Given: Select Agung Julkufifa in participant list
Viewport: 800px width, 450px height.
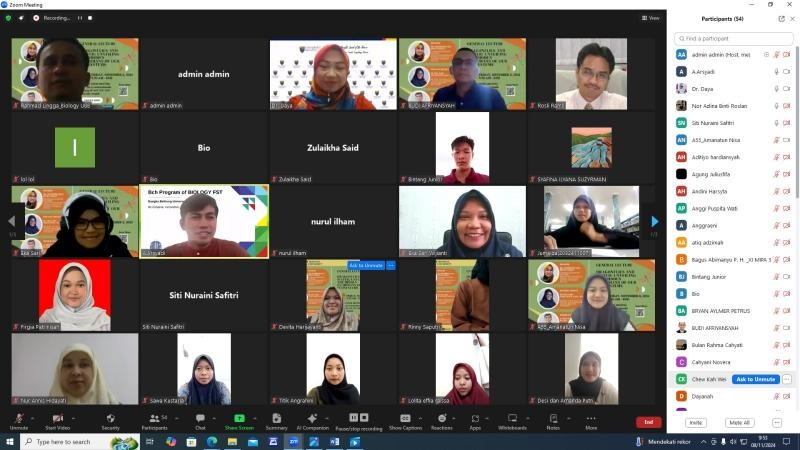Looking at the screenshot, I should click(x=733, y=174).
